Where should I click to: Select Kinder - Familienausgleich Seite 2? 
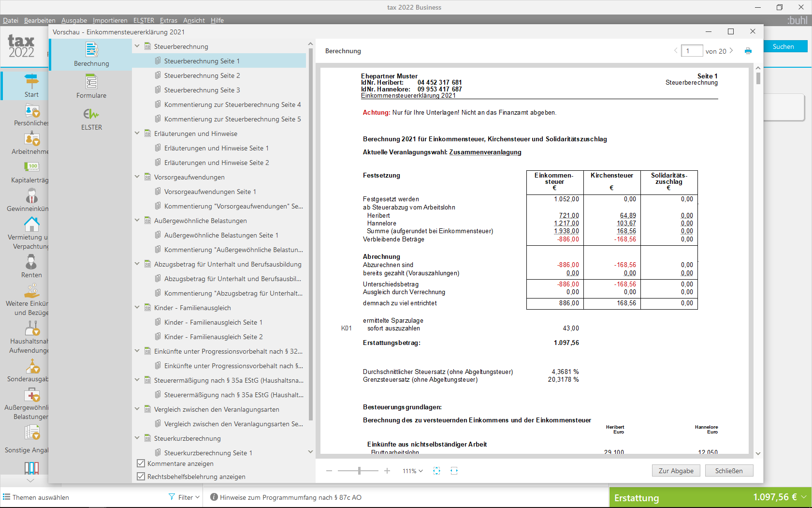click(x=213, y=337)
